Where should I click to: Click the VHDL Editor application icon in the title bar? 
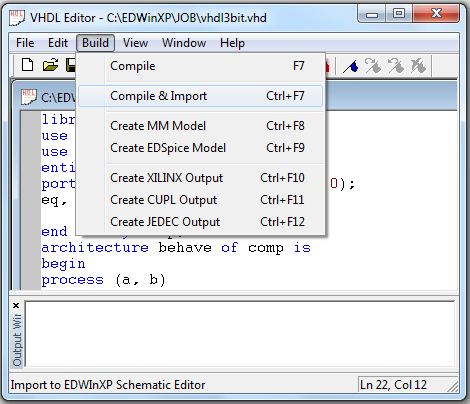[17, 18]
